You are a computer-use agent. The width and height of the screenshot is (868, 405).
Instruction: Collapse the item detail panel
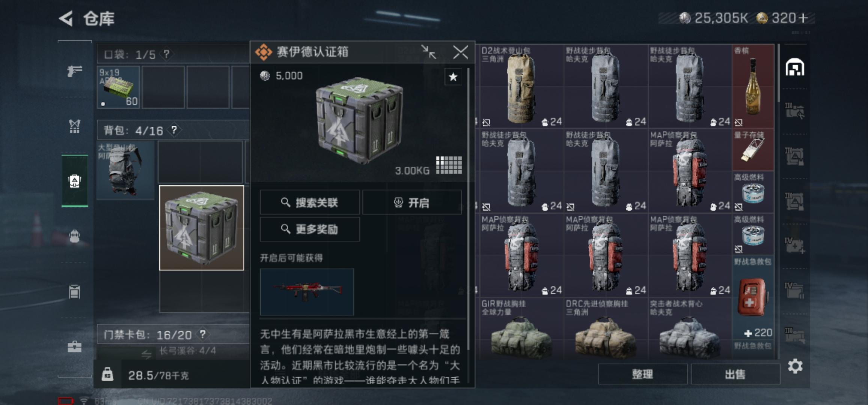pyautogui.click(x=428, y=52)
